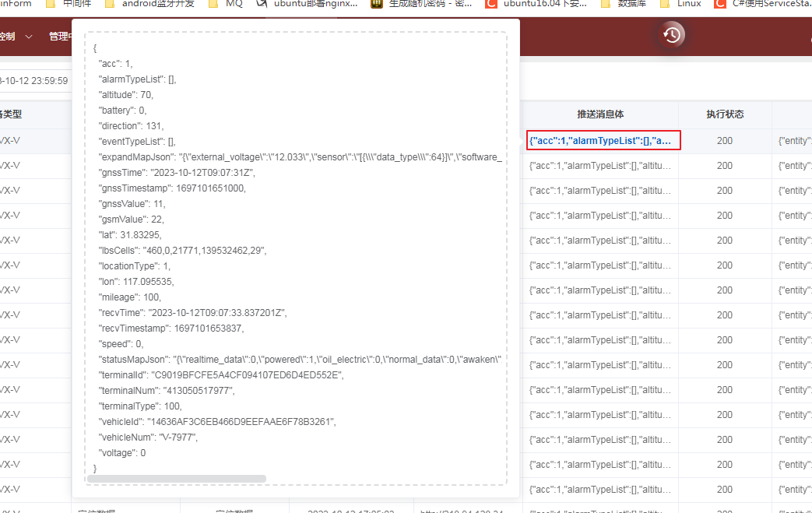Screen dimensions: 812x513
Task: Select the 控制 navigation menu item
Action: [7, 37]
